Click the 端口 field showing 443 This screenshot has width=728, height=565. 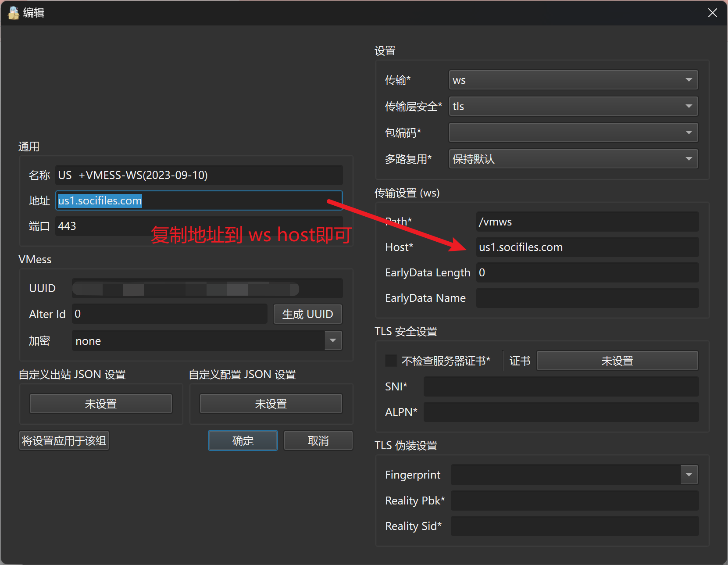(101, 226)
